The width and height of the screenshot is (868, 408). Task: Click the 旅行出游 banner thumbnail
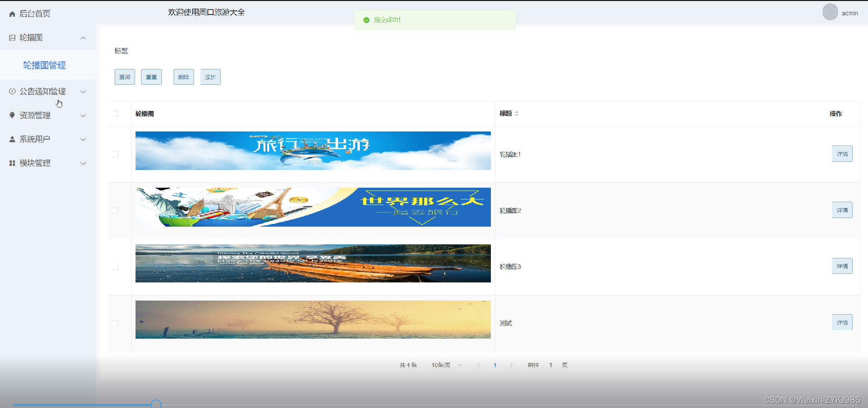click(313, 151)
